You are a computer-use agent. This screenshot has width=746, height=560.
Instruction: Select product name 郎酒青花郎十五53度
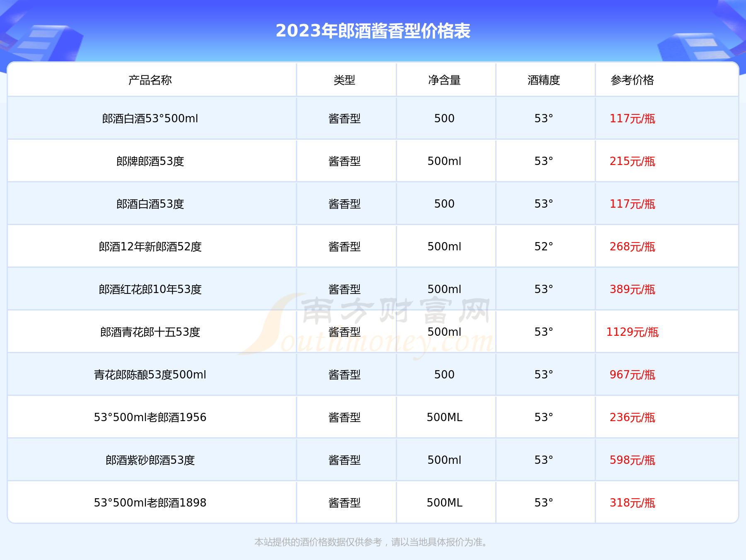(x=150, y=332)
